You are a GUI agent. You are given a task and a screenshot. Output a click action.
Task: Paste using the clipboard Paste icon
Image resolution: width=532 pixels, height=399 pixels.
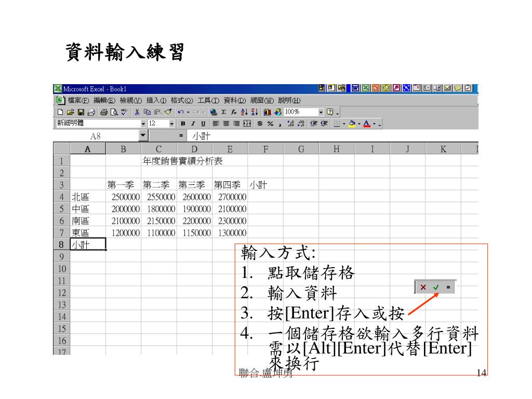click(157, 112)
